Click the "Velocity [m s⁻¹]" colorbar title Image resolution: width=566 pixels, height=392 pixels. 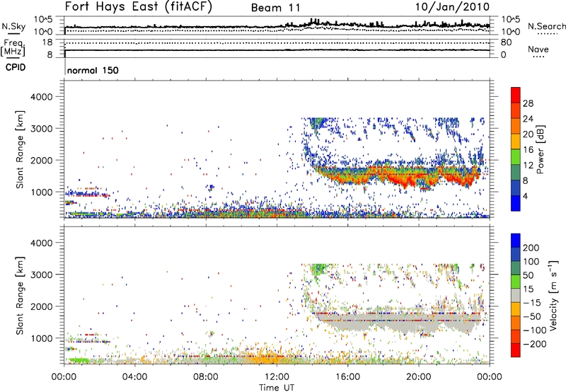coord(553,295)
